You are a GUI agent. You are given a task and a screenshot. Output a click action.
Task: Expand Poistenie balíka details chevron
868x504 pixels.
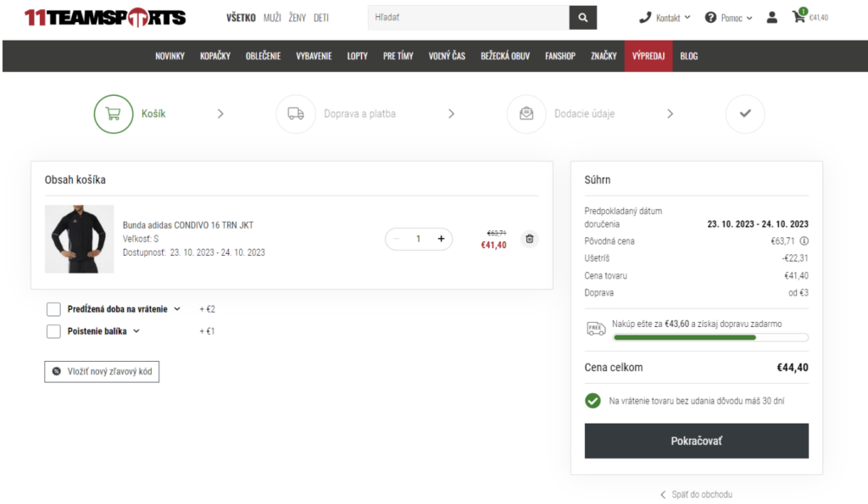(136, 331)
